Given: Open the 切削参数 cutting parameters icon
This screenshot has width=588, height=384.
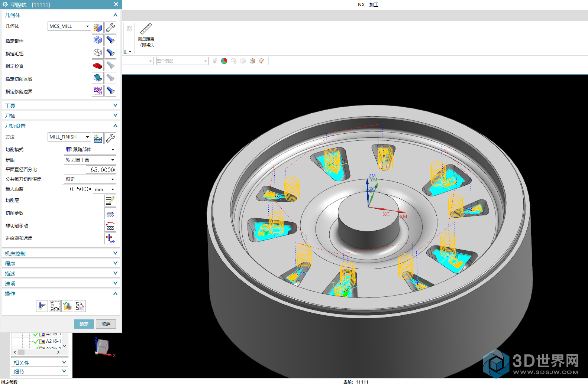Looking at the screenshot, I should click(x=110, y=213).
